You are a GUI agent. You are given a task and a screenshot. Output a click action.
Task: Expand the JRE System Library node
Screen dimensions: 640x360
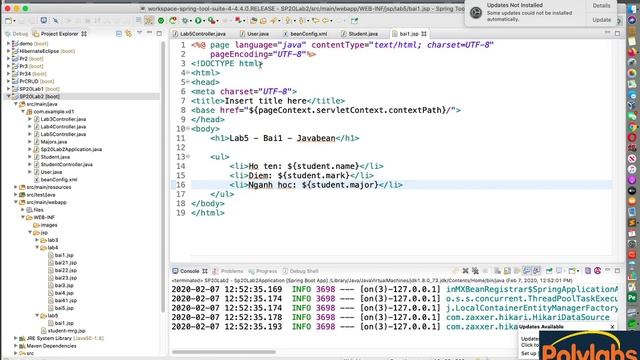[x=16, y=338]
